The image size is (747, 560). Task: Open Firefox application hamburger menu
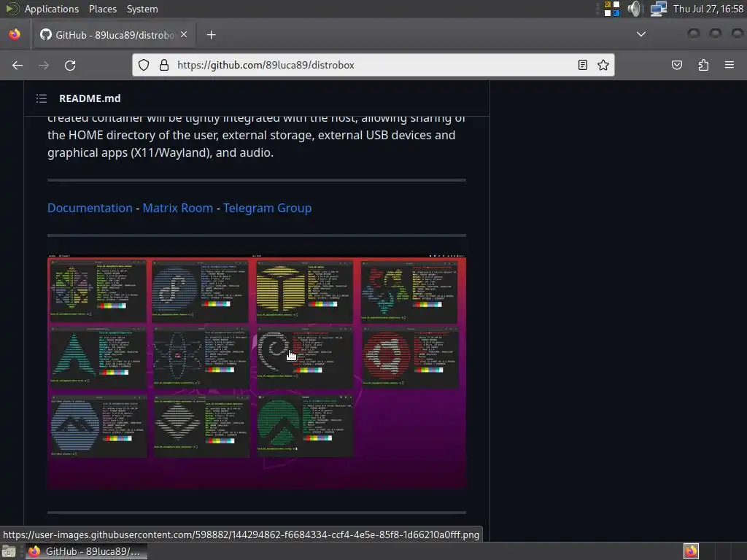click(x=729, y=65)
